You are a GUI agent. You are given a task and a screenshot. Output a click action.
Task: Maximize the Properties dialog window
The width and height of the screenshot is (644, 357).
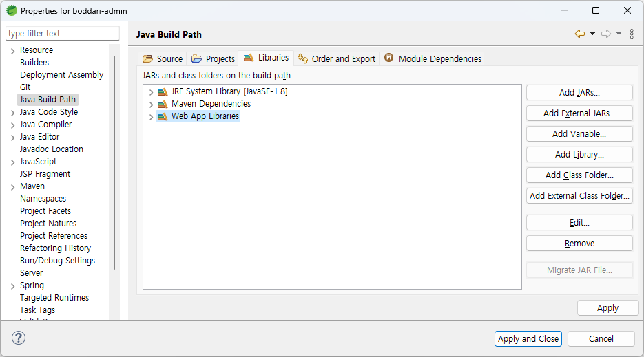(x=596, y=10)
